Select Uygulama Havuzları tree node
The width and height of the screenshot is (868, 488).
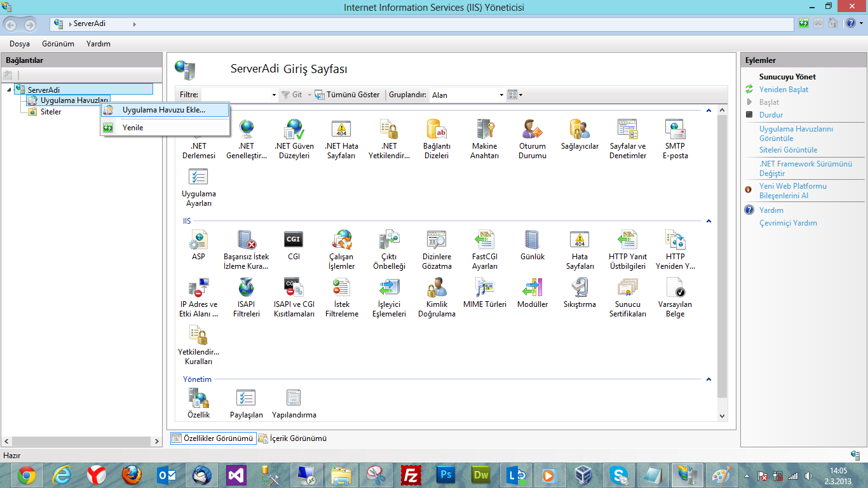74,100
